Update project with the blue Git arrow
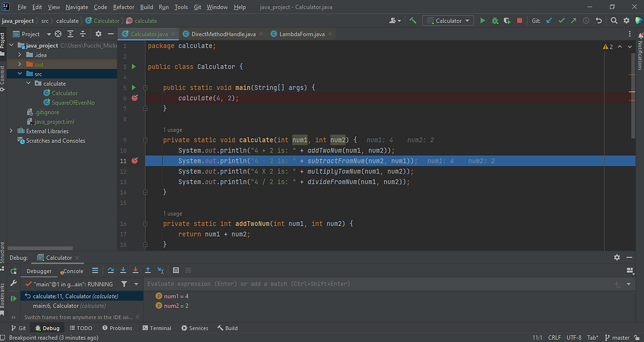The width and height of the screenshot is (644, 342). click(x=549, y=20)
